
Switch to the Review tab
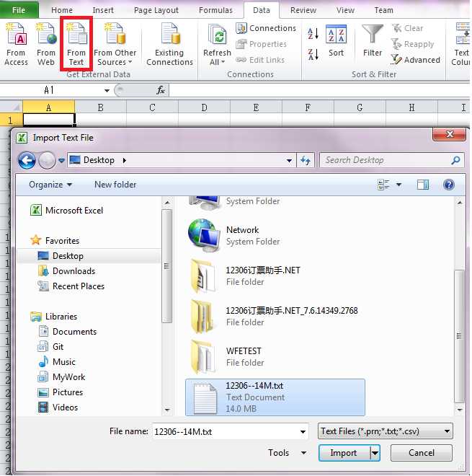(303, 10)
